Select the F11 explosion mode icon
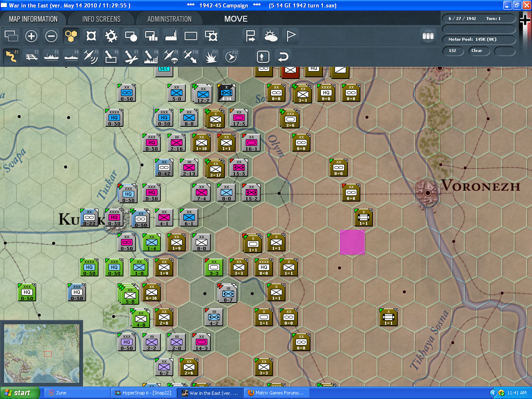Screen dimensions: 532x399 pyautogui.click(x=211, y=57)
